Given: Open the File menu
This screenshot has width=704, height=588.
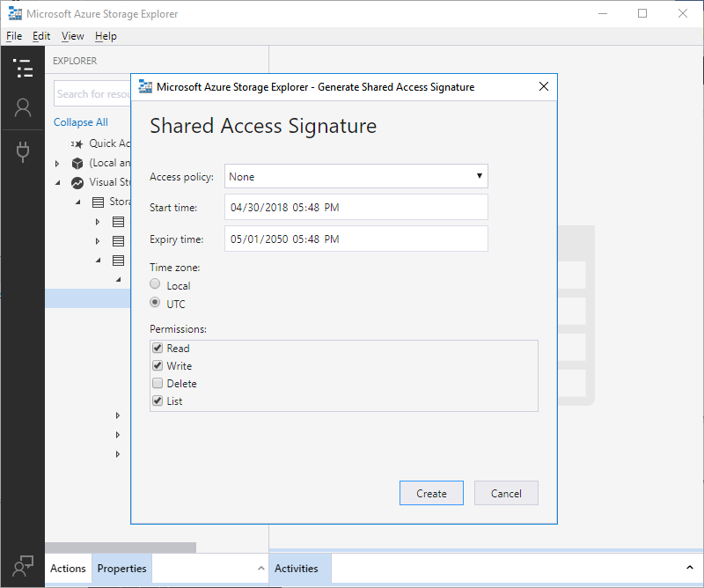Looking at the screenshot, I should click(14, 36).
